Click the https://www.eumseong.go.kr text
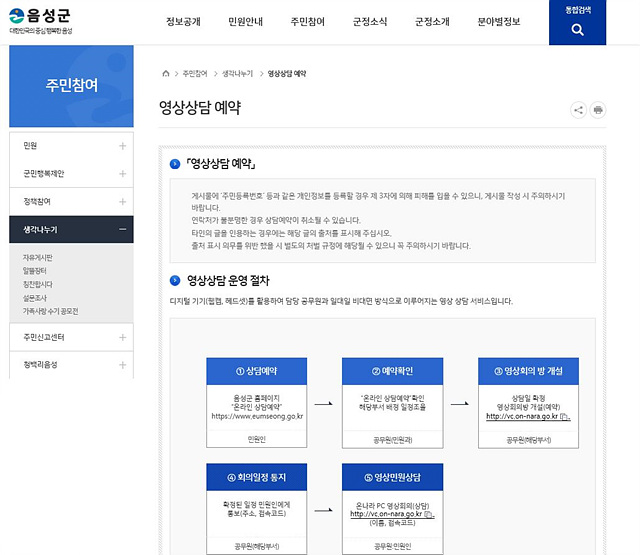Screen dimensions: 640x555 257,417
